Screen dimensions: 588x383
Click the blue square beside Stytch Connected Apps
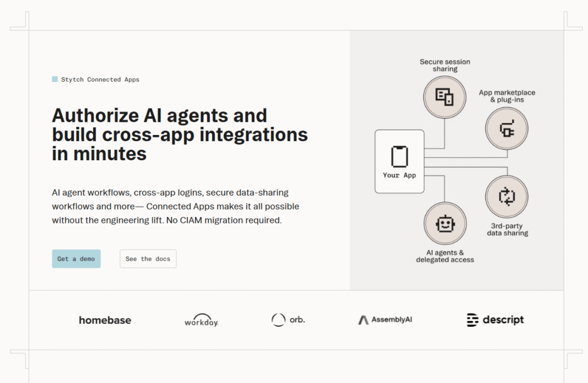coord(55,80)
